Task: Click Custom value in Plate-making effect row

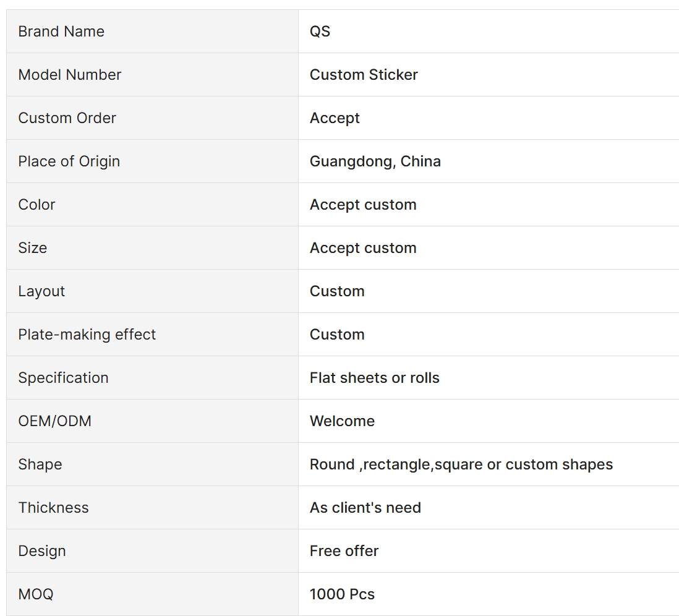Action: 337,335
